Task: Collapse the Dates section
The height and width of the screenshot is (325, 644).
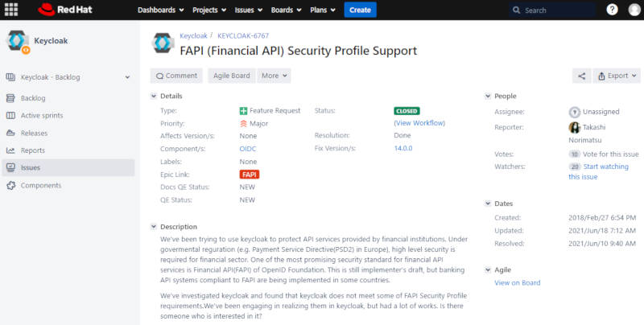Action: tap(488, 204)
